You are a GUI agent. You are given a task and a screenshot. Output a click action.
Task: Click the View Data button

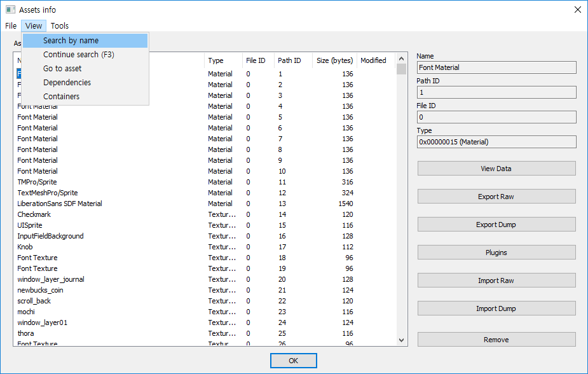(496, 168)
